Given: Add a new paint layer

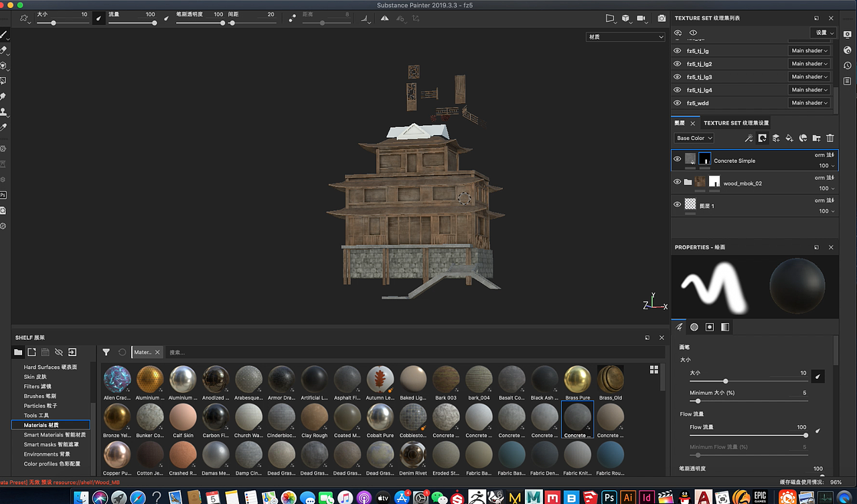Looking at the screenshot, I should [x=776, y=138].
